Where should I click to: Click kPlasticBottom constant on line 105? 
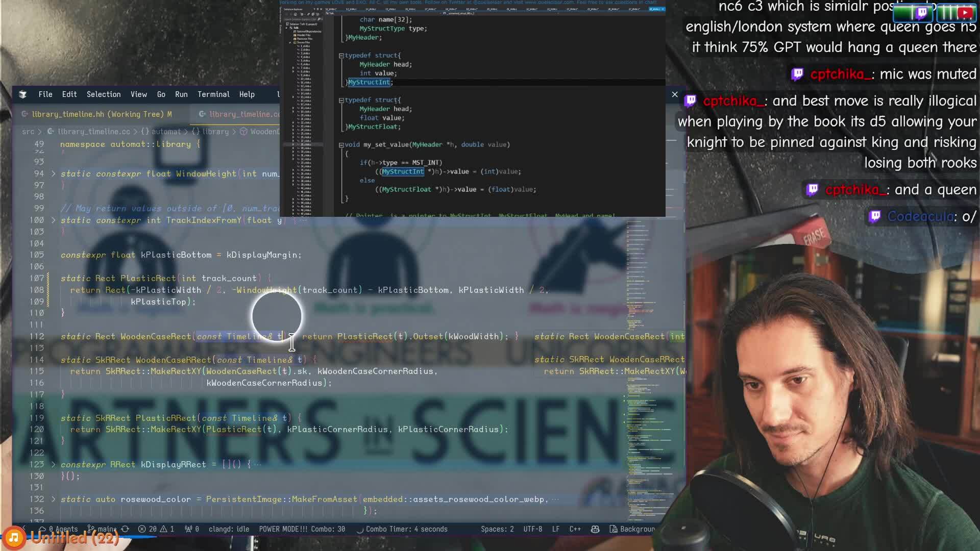pyautogui.click(x=176, y=255)
